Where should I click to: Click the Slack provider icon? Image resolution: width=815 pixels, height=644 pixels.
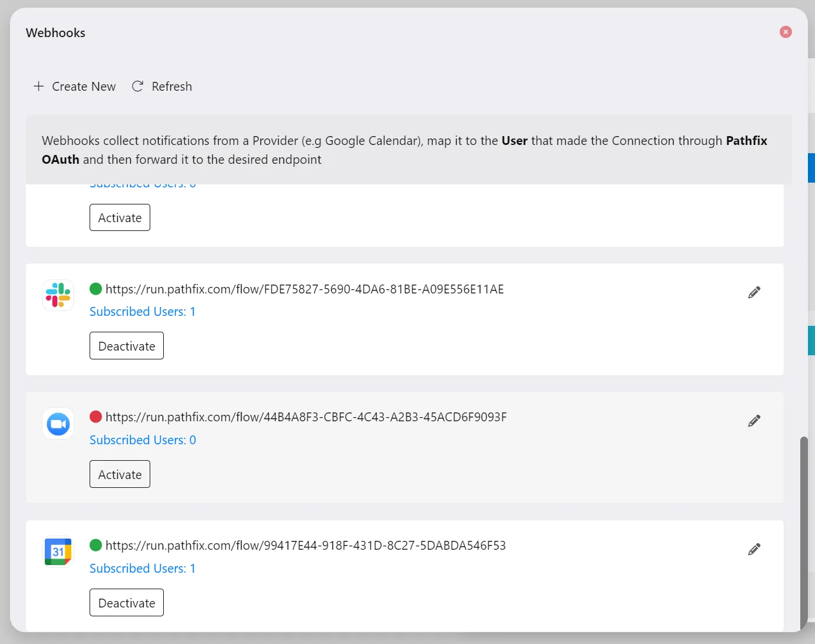pyautogui.click(x=58, y=295)
